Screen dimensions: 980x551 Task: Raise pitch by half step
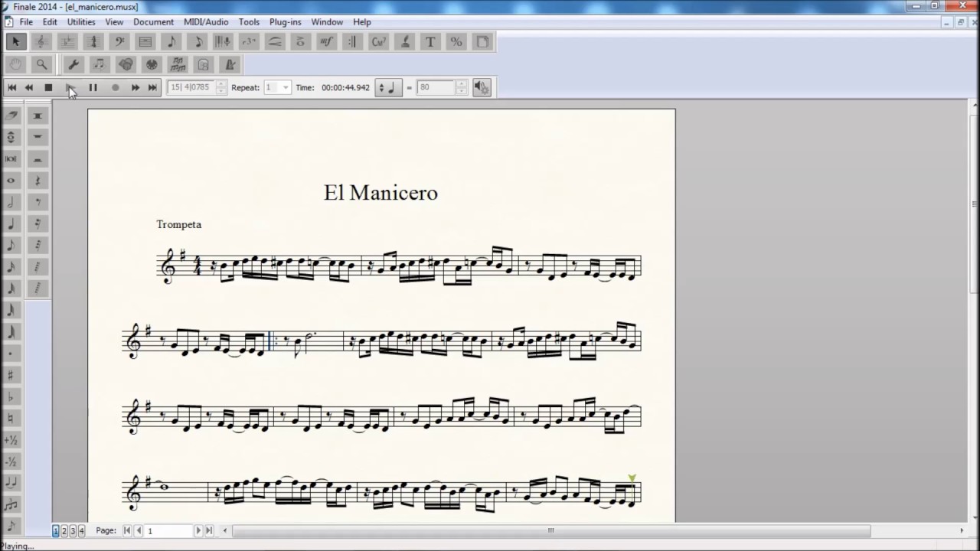[x=11, y=441]
